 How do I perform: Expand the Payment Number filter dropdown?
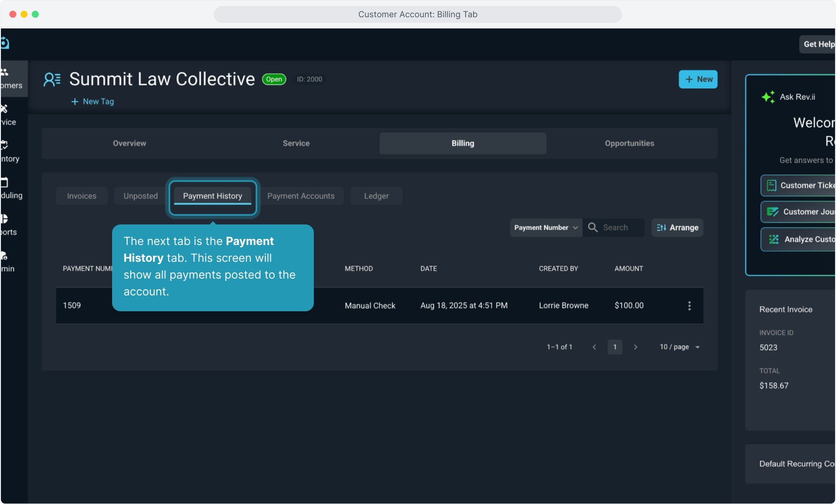(x=546, y=228)
